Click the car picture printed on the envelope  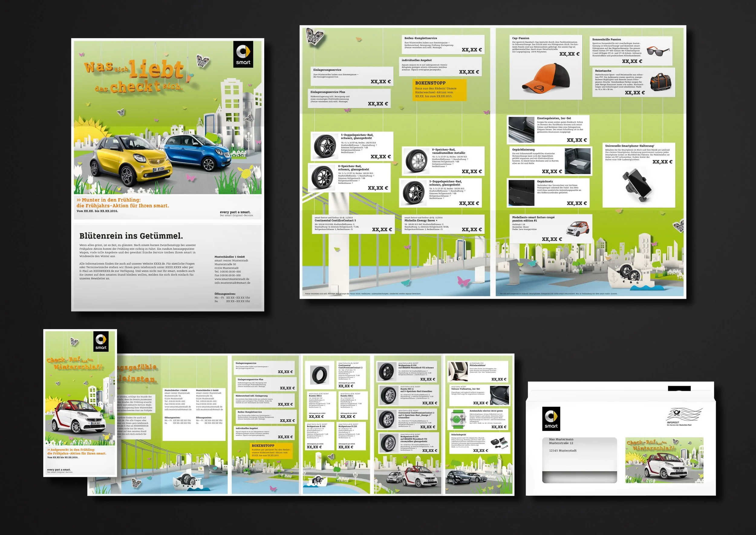(x=664, y=460)
